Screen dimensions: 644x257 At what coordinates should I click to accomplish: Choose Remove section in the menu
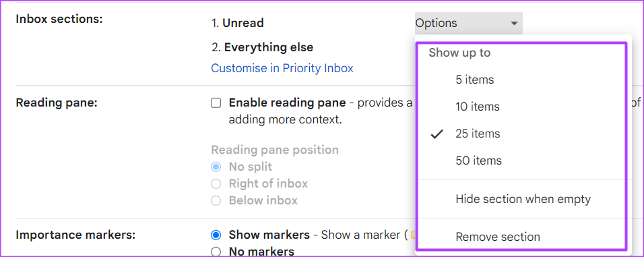pyautogui.click(x=498, y=237)
